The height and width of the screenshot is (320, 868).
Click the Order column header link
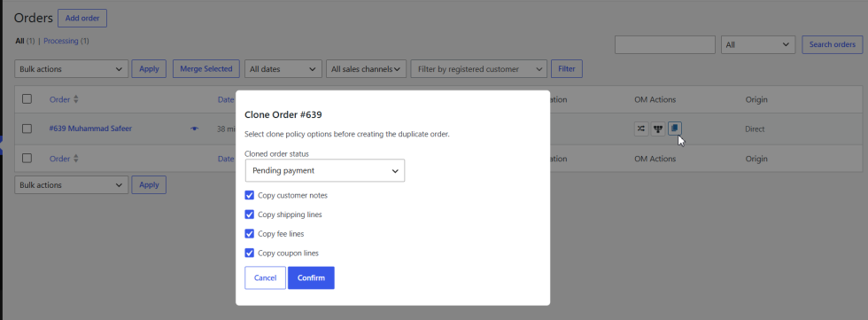point(60,99)
